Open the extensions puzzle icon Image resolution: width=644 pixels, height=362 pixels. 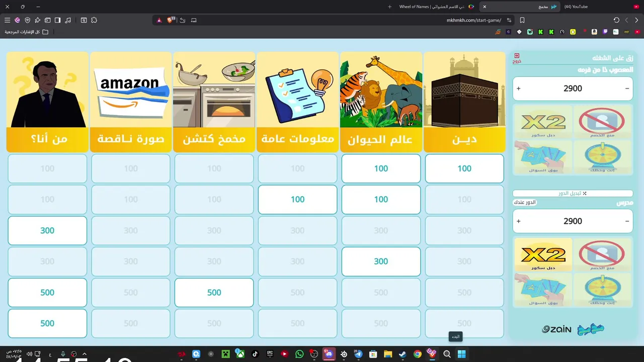(94, 20)
